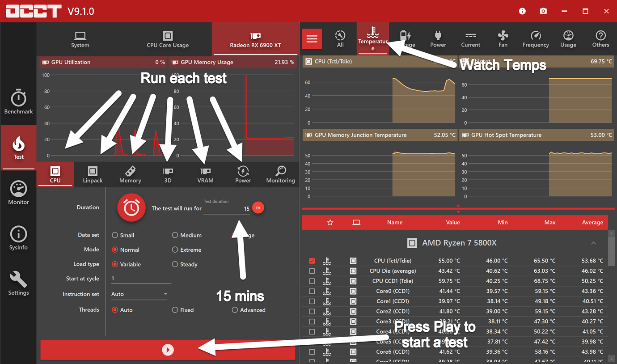Screen dimensions: 617x364
Task: Click the graph panel splitter arrow handle
Action: 458,209
